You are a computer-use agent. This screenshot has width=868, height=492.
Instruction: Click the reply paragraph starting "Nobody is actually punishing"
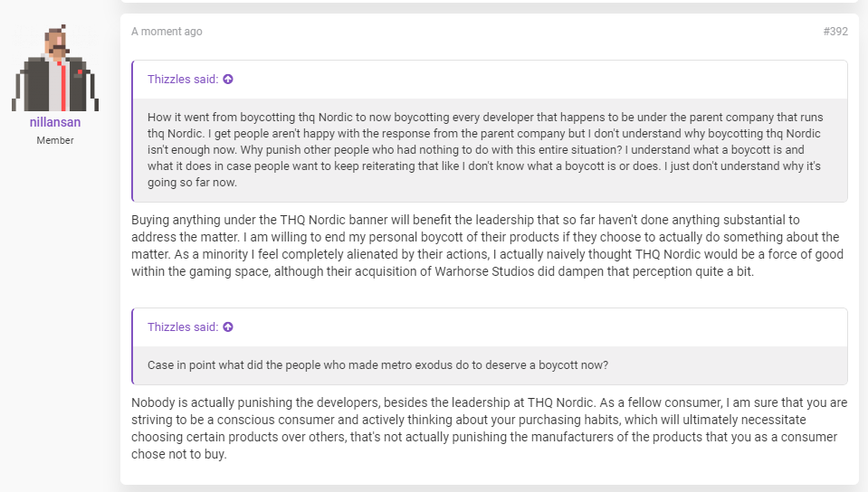click(490, 429)
